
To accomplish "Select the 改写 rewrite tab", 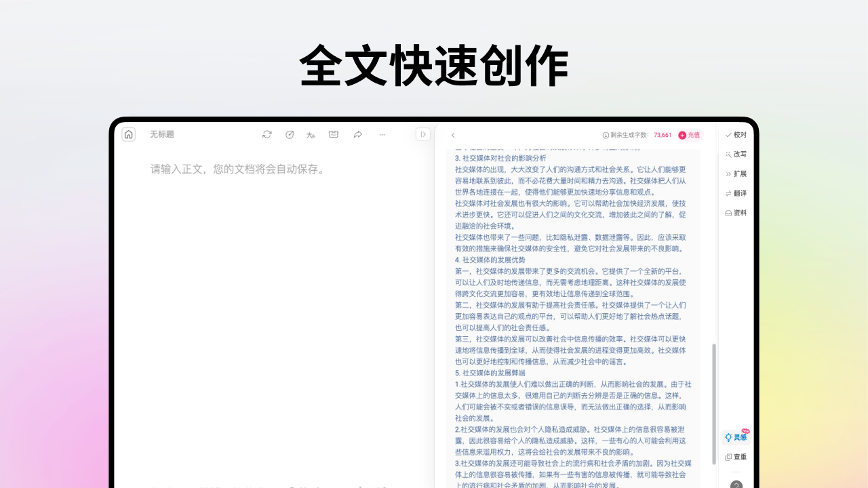I will 736,154.
